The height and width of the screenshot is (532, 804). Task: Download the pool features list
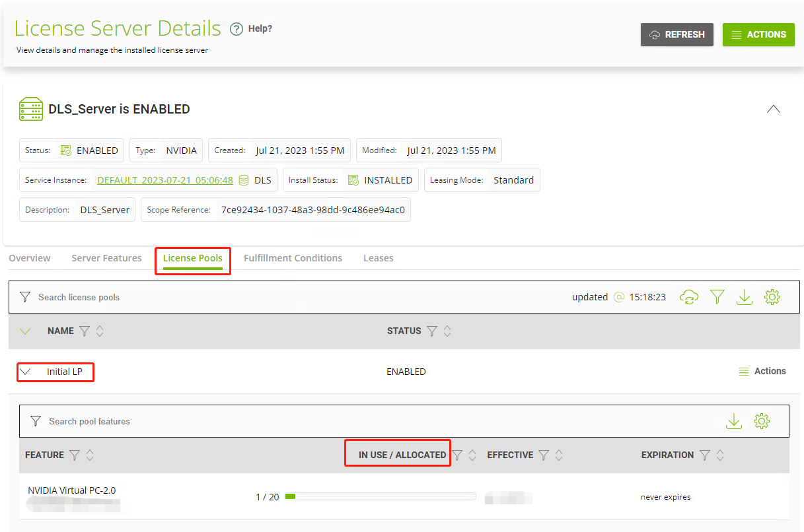tap(734, 421)
